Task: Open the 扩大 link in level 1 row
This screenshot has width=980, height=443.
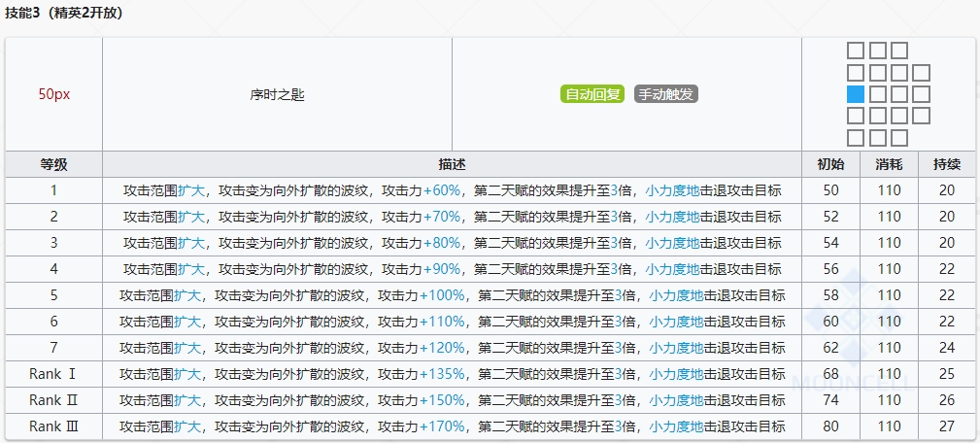Action: [191, 190]
